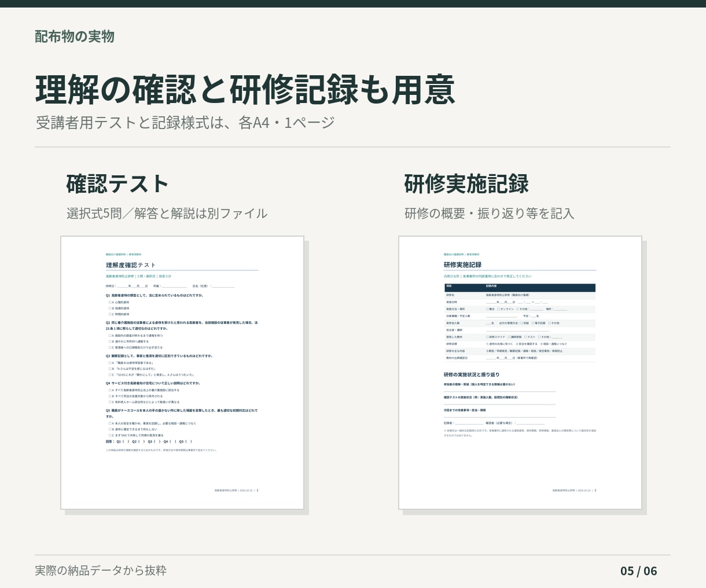The height and width of the screenshot is (588, 706).
Task: Click the main title 理解の確認と研修記録も用意
Action: click(x=245, y=89)
